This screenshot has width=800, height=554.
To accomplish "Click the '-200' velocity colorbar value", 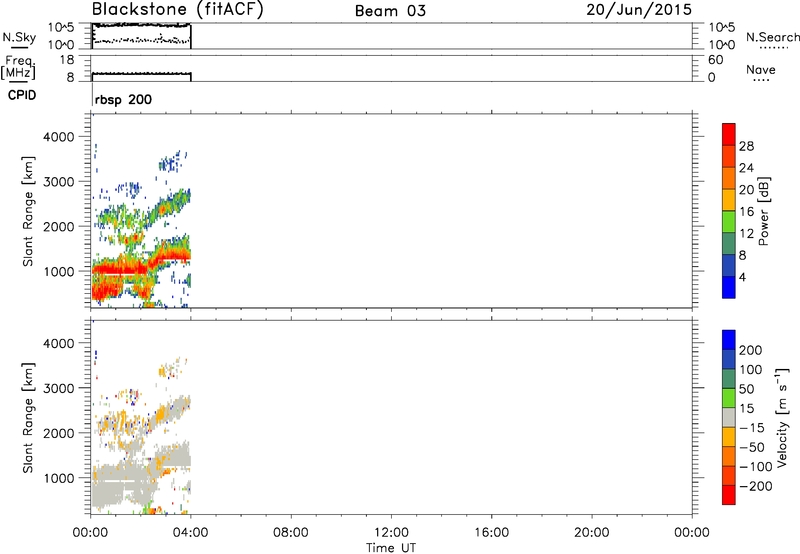I will [x=756, y=486].
